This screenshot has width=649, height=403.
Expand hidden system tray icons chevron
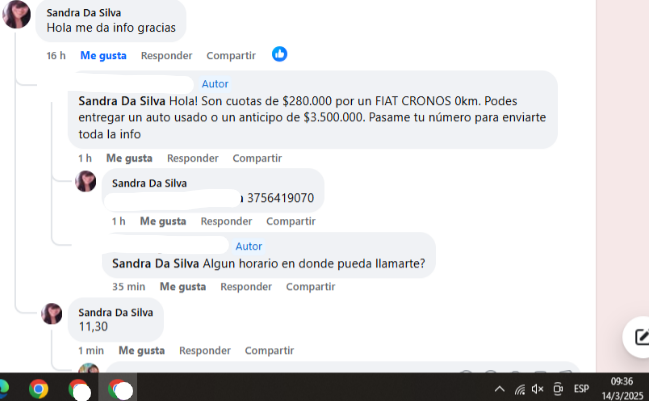pos(500,389)
